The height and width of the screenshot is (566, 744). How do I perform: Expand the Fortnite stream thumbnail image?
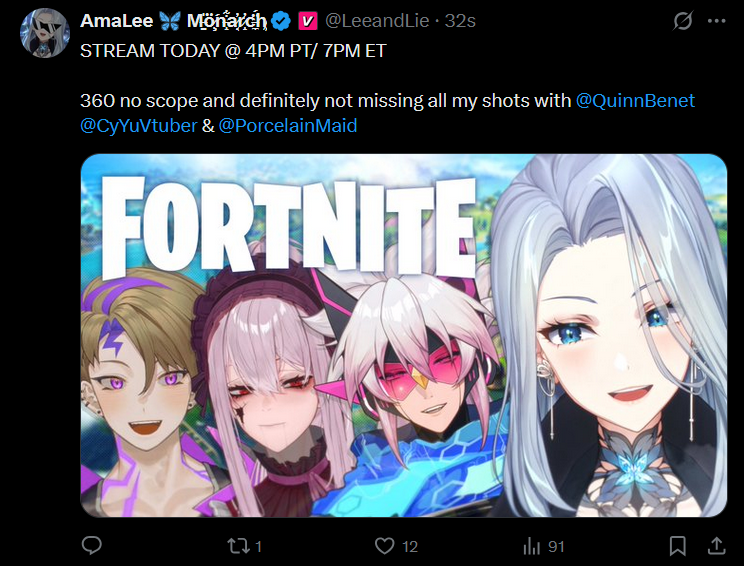tap(403, 335)
